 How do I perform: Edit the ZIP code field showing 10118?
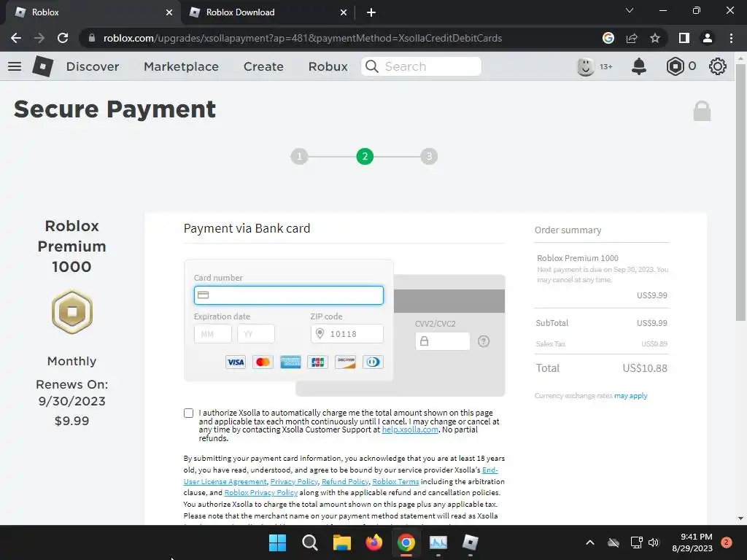coord(347,334)
